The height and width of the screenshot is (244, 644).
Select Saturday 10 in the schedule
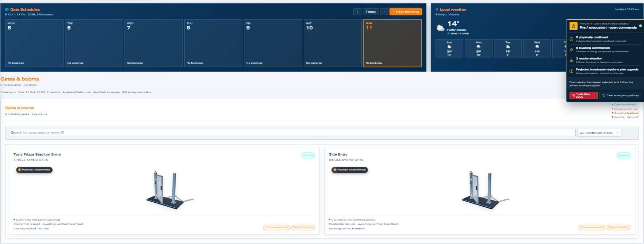point(333,43)
